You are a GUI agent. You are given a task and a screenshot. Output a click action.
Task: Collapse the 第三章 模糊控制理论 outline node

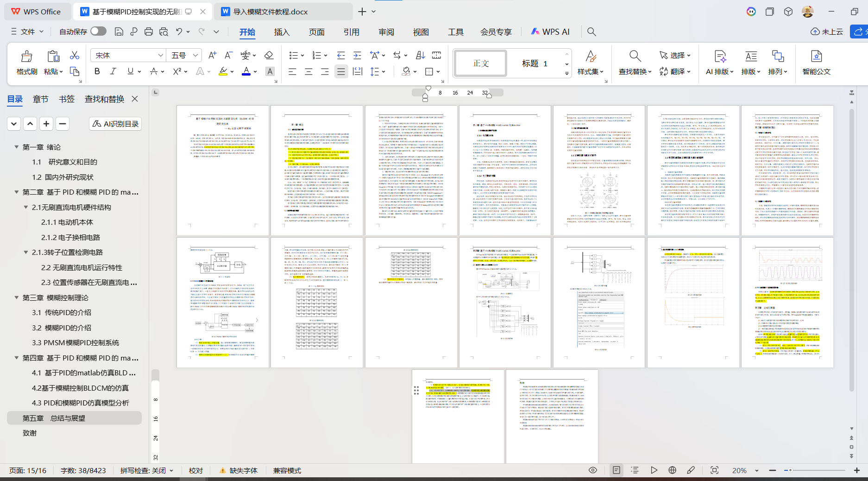[17, 297]
